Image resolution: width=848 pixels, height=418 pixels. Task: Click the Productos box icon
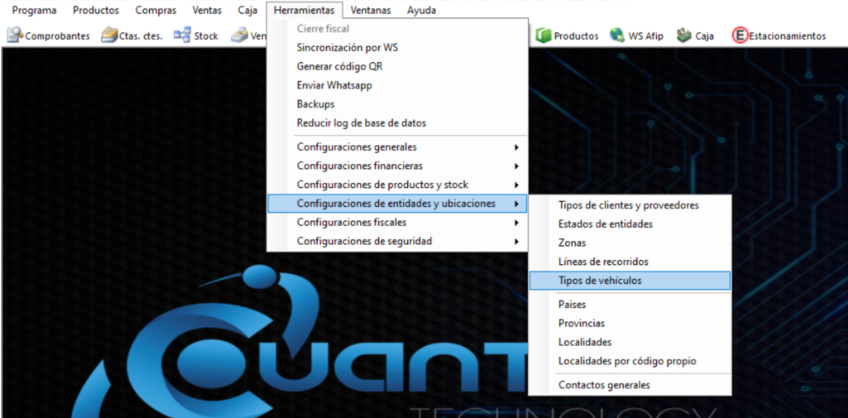[x=543, y=36]
